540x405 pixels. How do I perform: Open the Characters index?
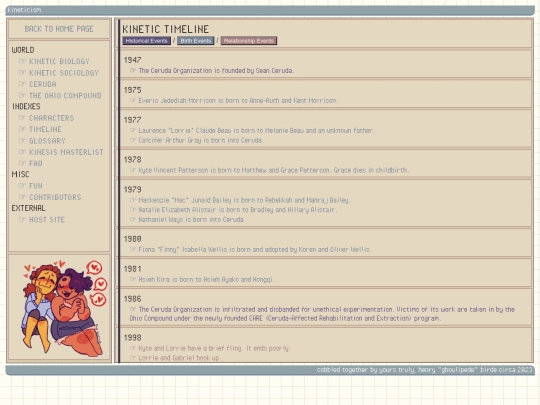[x=52, y=118]
